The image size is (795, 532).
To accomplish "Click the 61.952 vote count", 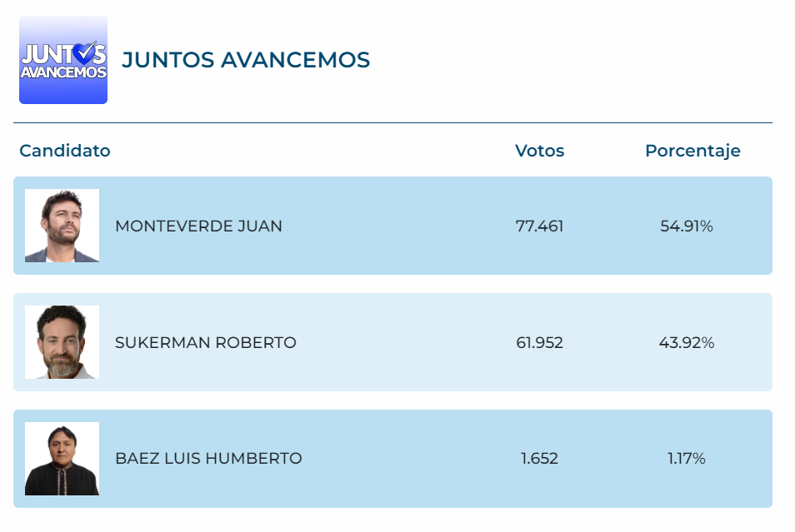I will 539,342.
